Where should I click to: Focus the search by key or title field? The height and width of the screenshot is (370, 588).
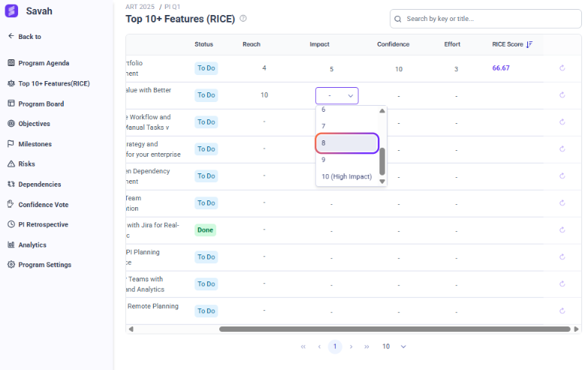tap(488, 19)
